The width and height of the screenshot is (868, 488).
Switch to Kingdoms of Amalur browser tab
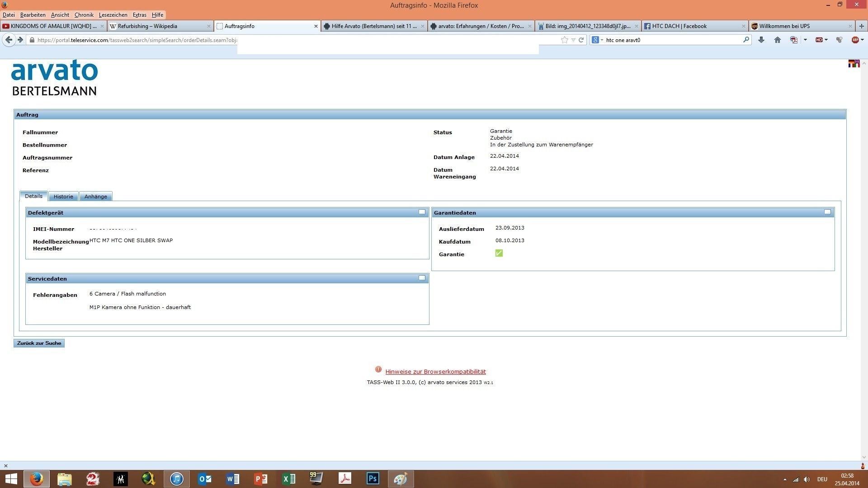(53, 26)
